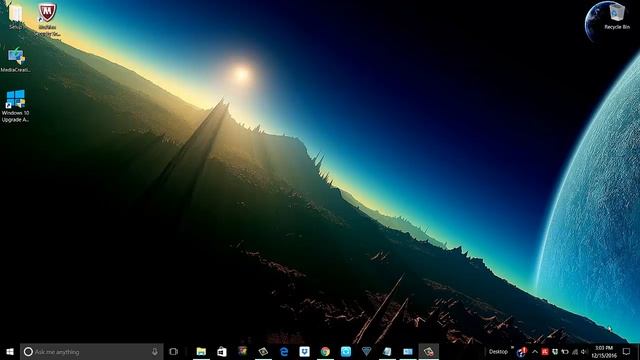Open Task View from taskbar
Image resolution: width=640 pixels, height=360 pixels.
[x=173, y=351]
